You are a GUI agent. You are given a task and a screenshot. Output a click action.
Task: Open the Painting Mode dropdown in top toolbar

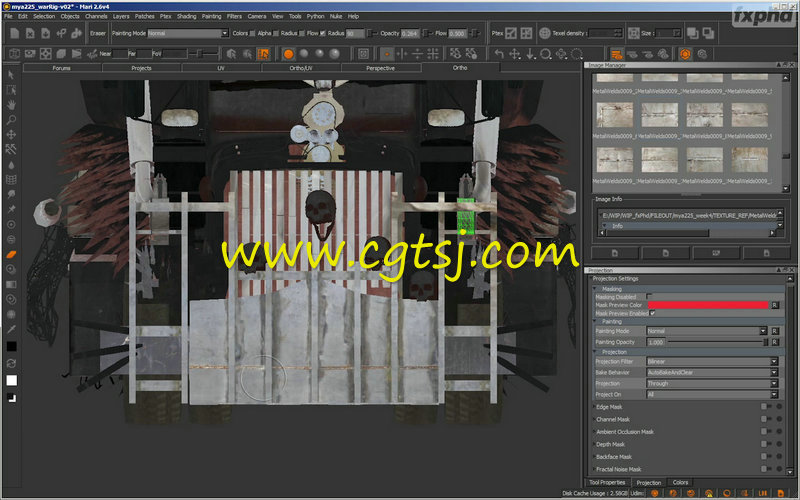pos(188,33)
